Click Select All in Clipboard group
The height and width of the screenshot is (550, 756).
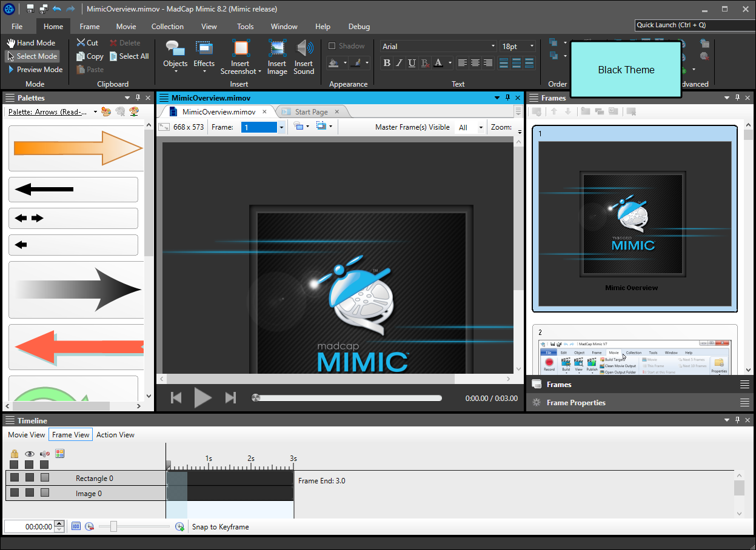pos(129,56)
